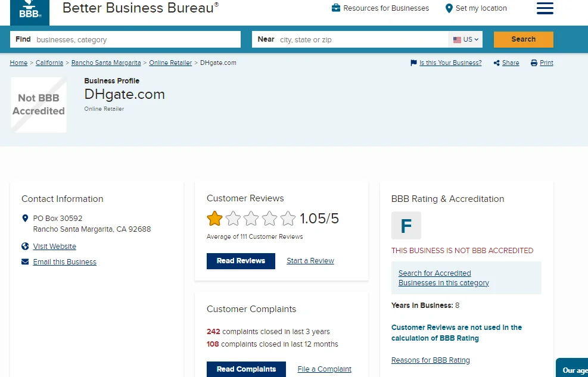
Task: Click the flag icon beside Is this Your Business
Action: pos(413,63)
